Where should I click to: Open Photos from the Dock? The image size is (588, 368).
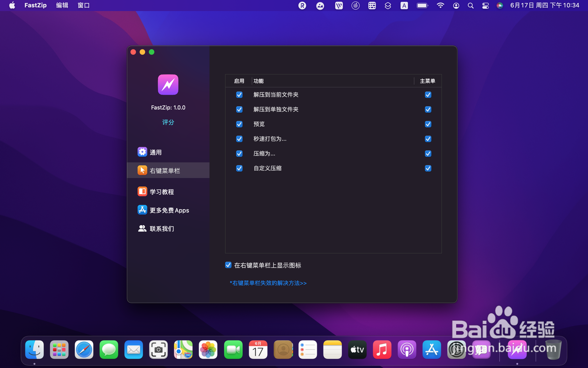[x=208, y=350]
